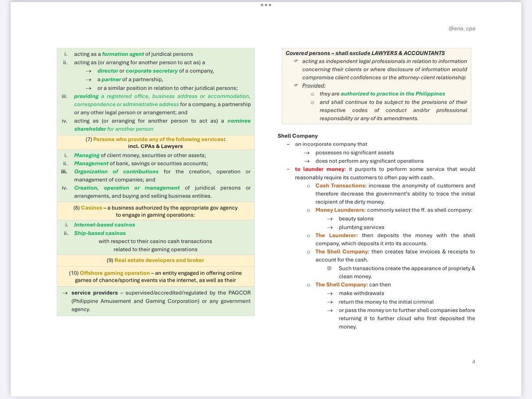Select the 'formation agent' green phrase
This screenshot has width=532, height=399.
click(x=123, y=54)
